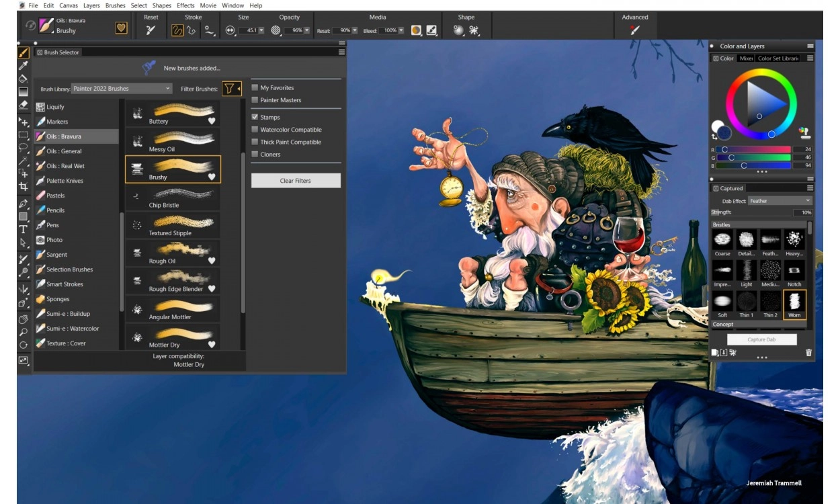Screen dimensions: 840x504
Task: Open the Advanced brush controls icon
Action: (x=634, y=30)
